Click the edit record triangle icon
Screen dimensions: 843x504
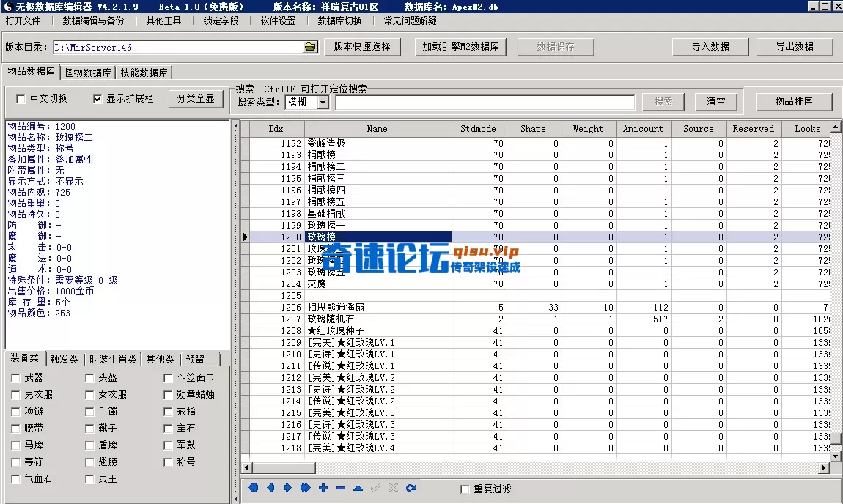358,488
